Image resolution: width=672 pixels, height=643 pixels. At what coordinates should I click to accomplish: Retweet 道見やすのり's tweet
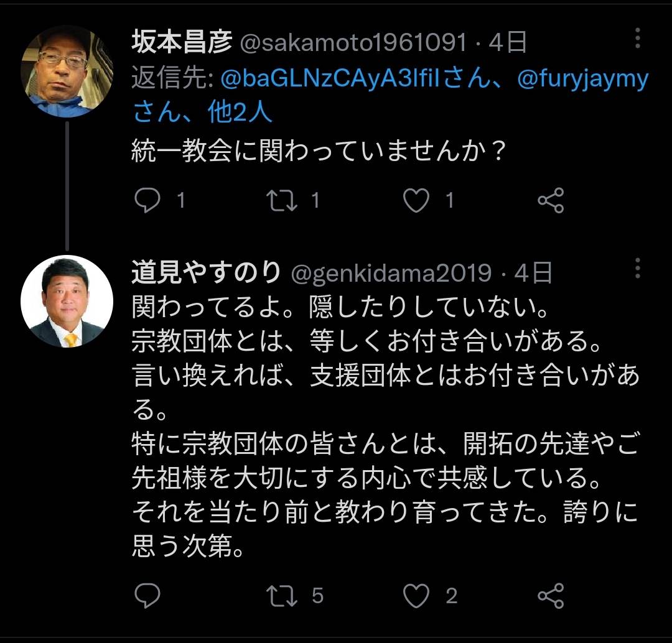(x=282, y=596)
